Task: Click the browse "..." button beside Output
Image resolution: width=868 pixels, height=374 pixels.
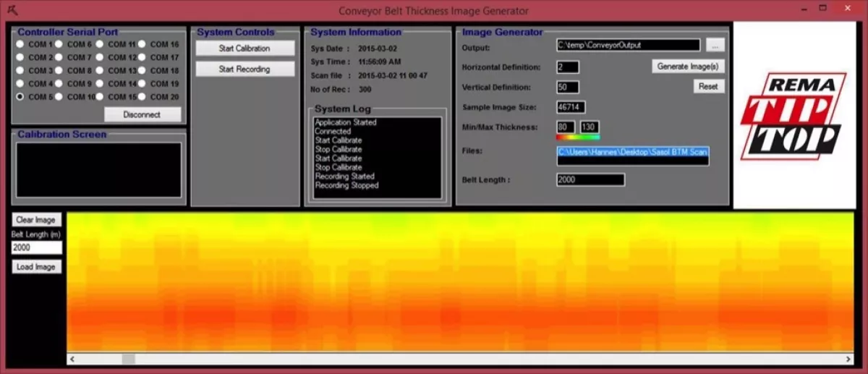Action: [715, 45]
